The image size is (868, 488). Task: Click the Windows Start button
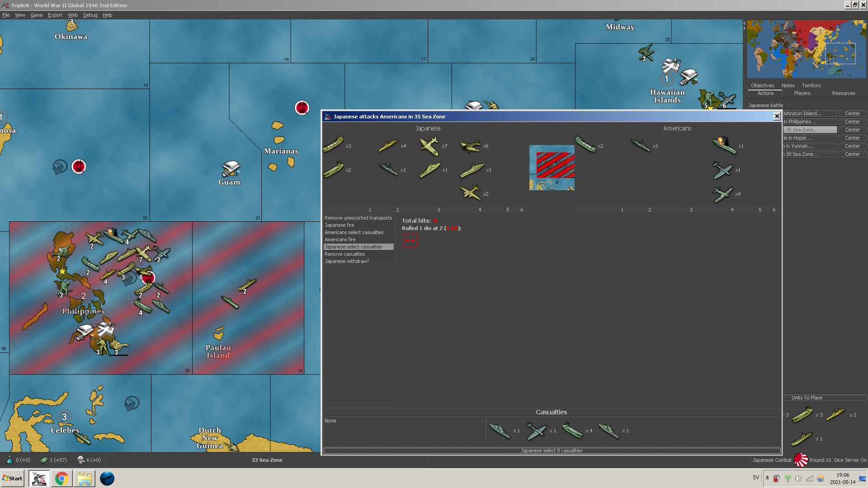tap(12, 479)
